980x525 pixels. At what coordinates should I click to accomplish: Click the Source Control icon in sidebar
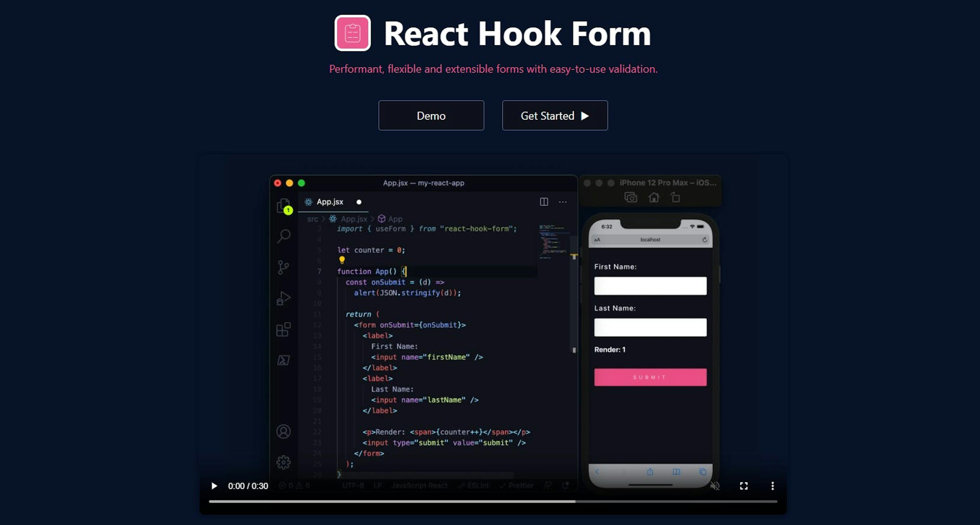283,267
